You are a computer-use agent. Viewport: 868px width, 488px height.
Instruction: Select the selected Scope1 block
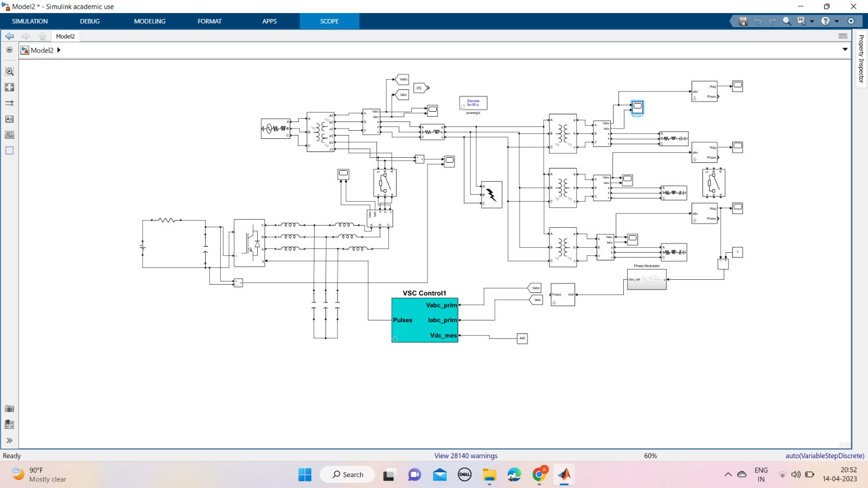click(x=637, y=107)
